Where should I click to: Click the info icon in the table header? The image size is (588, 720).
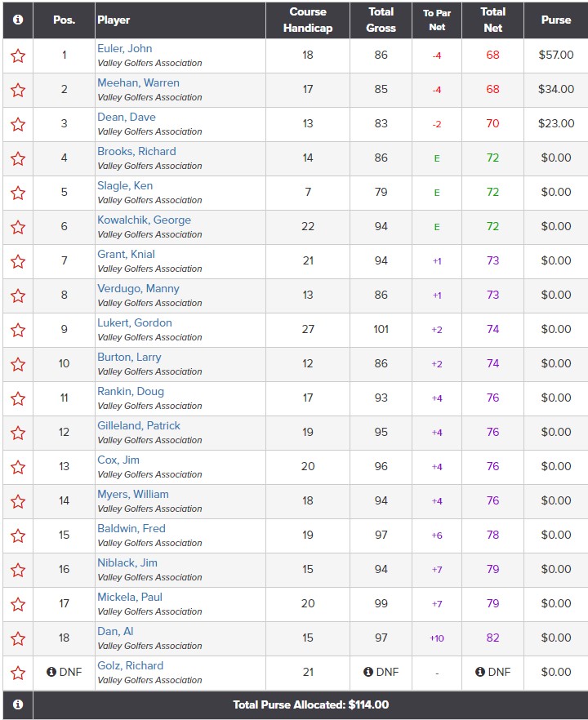[18, 20]
